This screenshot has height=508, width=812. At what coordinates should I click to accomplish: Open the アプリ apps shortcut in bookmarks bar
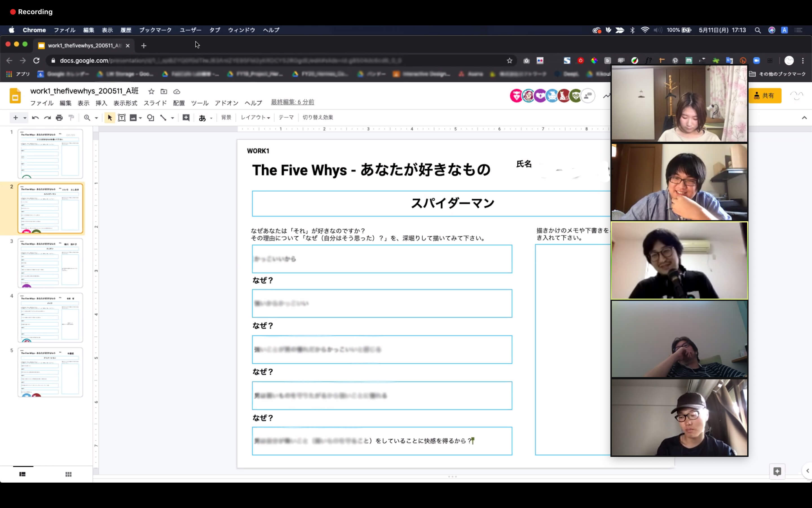click(18, 74)
